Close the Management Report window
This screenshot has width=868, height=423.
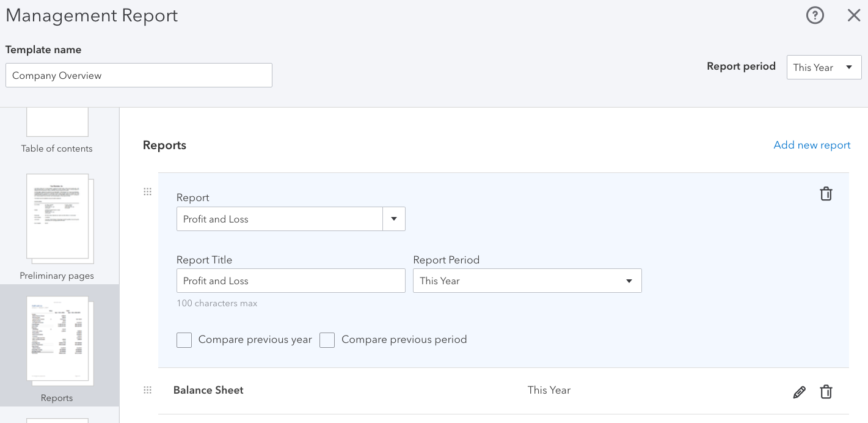(854, 15)
